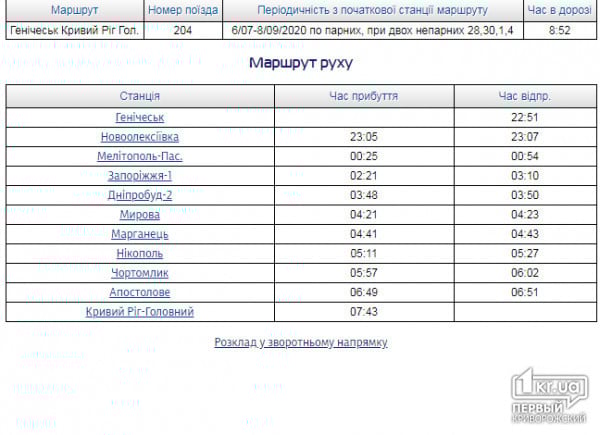Open the Генічеськ station link

(x=140, y=117)
